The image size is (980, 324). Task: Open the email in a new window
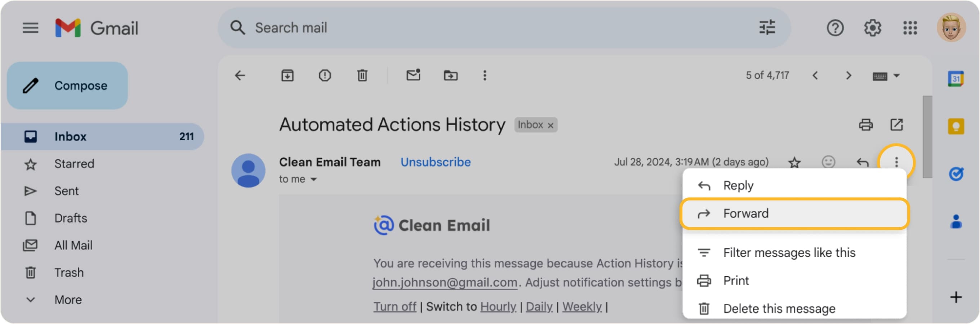point(897,124)
